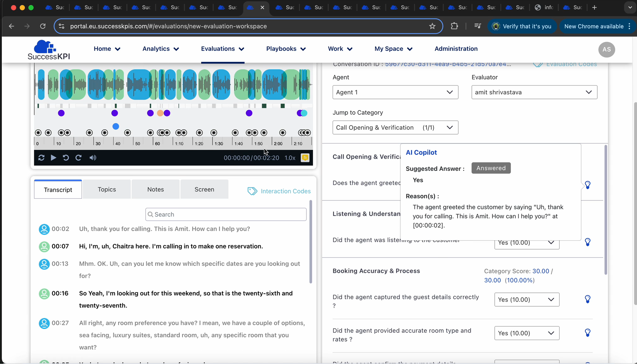Open the Chrome extensions puzzle icon

(454, 26)
